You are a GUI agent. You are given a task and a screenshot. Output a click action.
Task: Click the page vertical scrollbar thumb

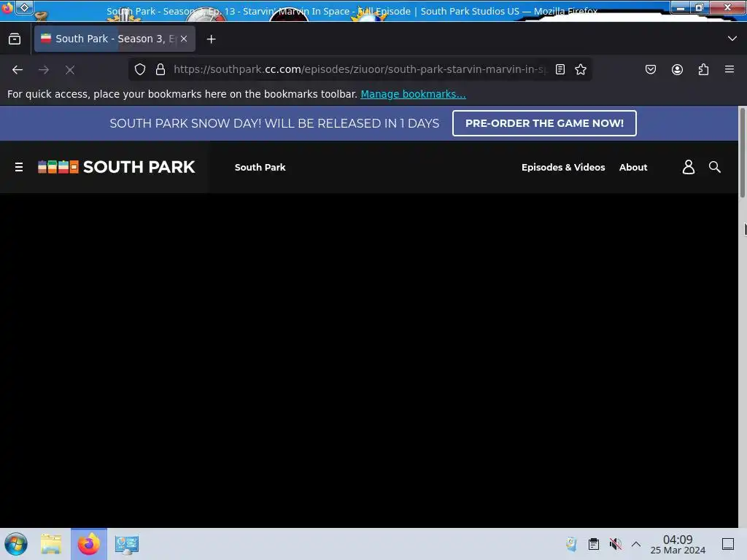point(742,152)
